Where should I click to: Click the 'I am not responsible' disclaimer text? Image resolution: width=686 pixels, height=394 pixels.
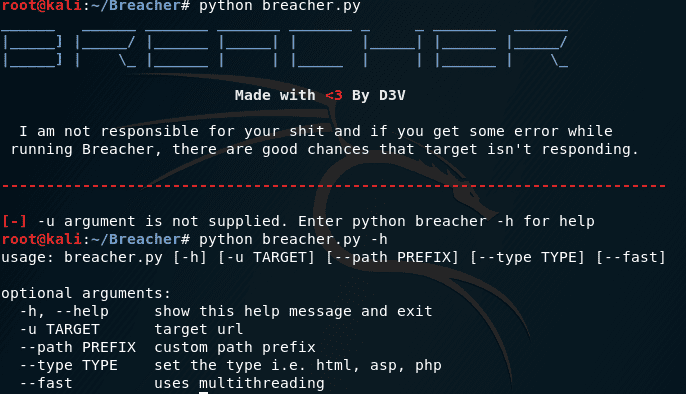325,140
